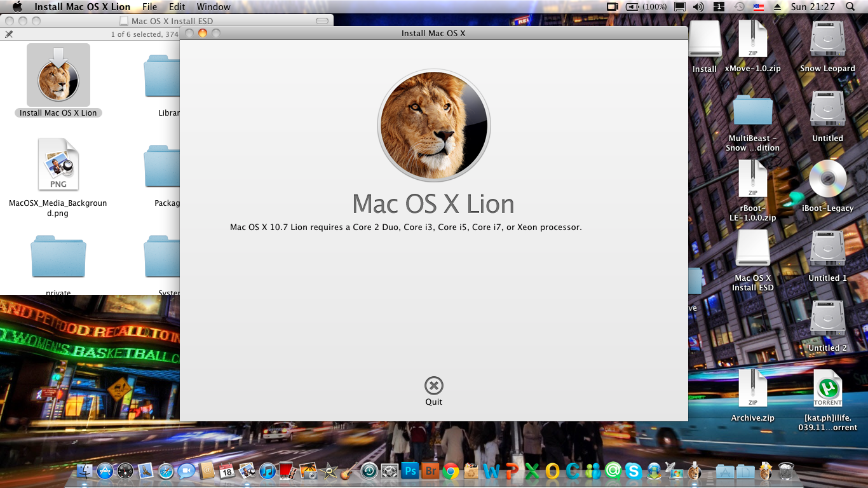Select the Mac OS X Install ESD desktop volume
Screen dimensions: 868x488
pyautogui.click(x=753, y=259)
